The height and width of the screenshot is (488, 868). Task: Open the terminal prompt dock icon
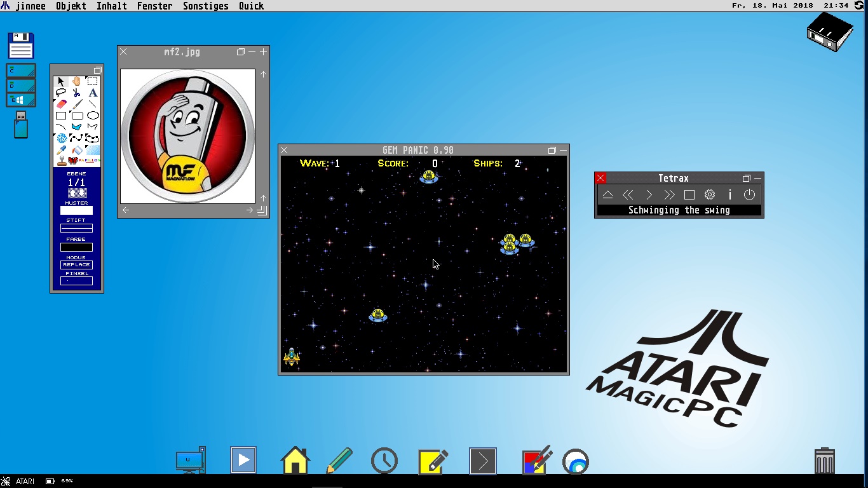tap(483, 461)
